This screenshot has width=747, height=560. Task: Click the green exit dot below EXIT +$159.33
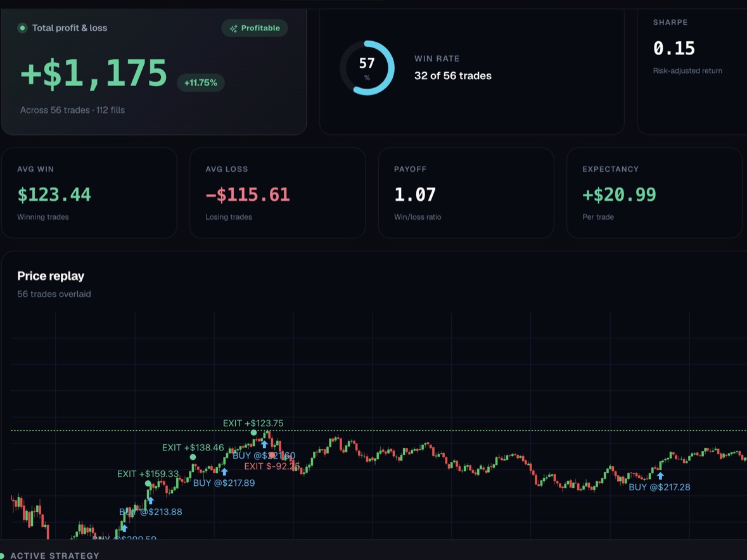pyautogui.click(x=148, y=483)
